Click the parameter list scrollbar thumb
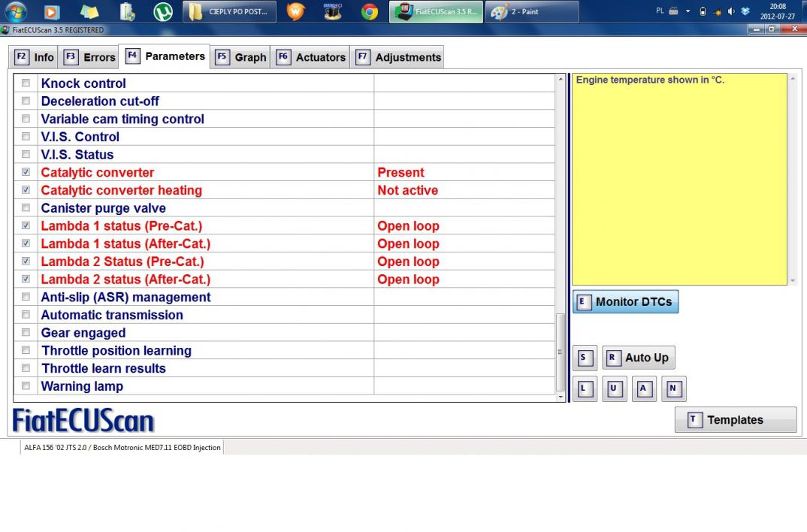 [x=561, y=352]
